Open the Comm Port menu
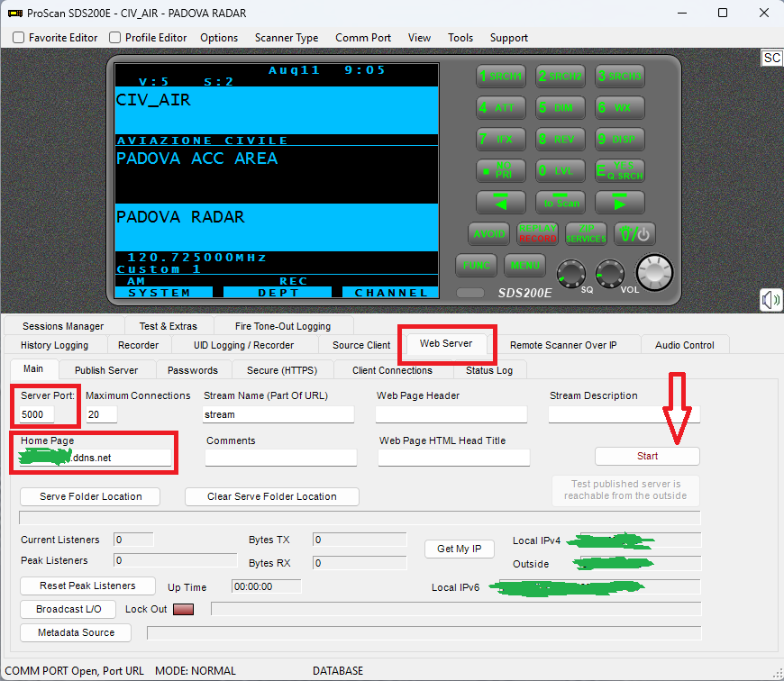This screenshot has width=784, height=681. point(363,38)
